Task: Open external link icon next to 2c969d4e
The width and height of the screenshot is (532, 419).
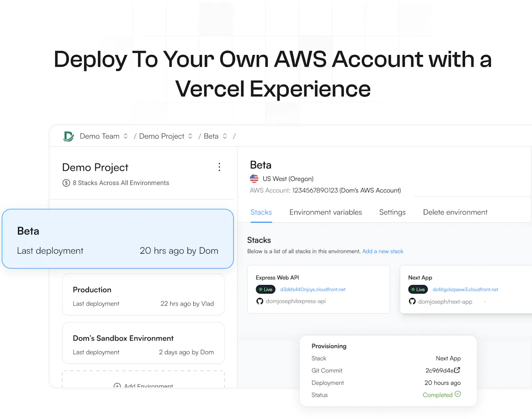Action: pos(457,370)
